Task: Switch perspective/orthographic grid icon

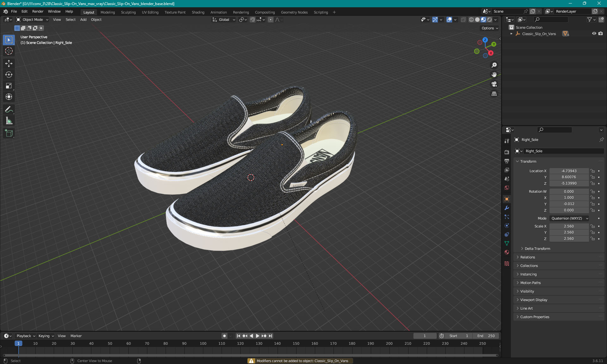Action: pos(494,94)
